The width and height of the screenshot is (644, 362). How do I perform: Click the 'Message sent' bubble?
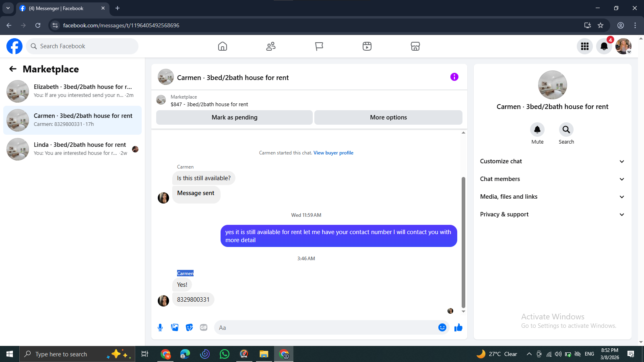(x=196, y=194)
